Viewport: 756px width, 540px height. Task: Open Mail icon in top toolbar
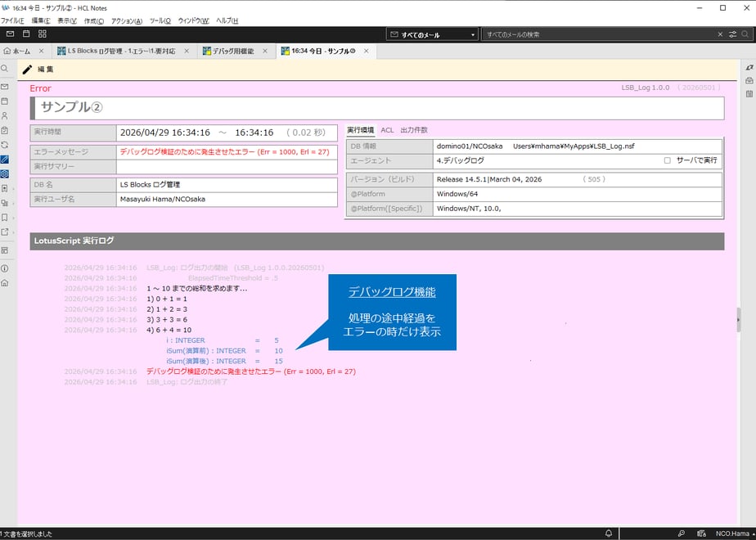click(x=10, y=34)
